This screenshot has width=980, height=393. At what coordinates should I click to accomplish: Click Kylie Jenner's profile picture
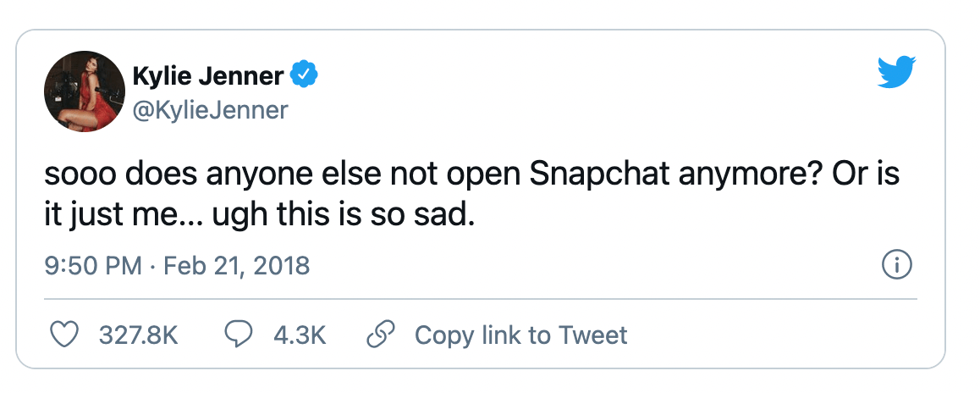click(x=81, y=96)
